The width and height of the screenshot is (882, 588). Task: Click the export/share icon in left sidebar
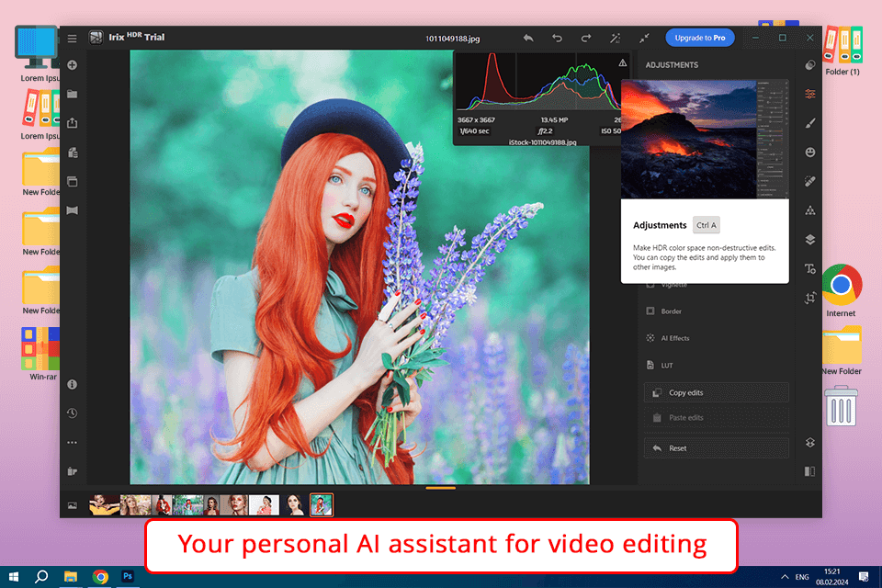72,123
